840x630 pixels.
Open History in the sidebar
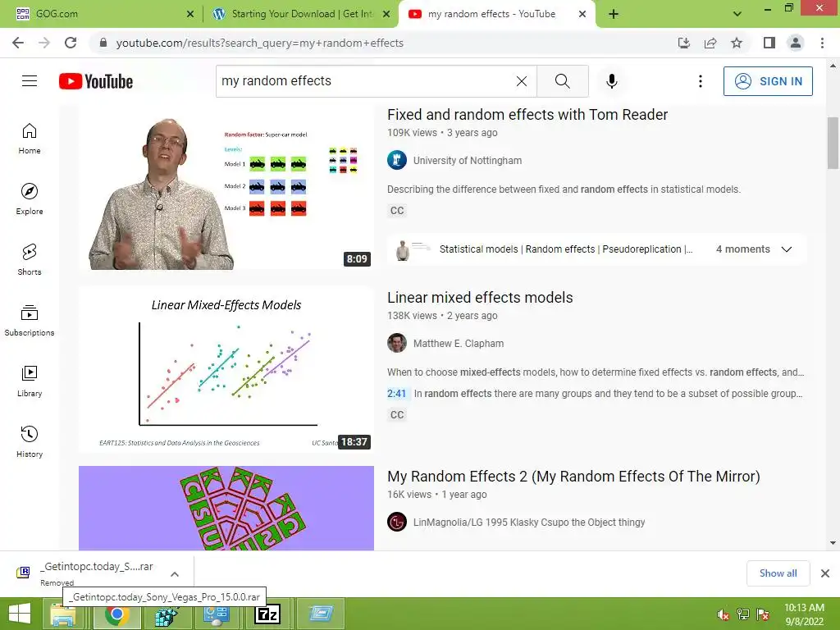click(x=30, y=441)
